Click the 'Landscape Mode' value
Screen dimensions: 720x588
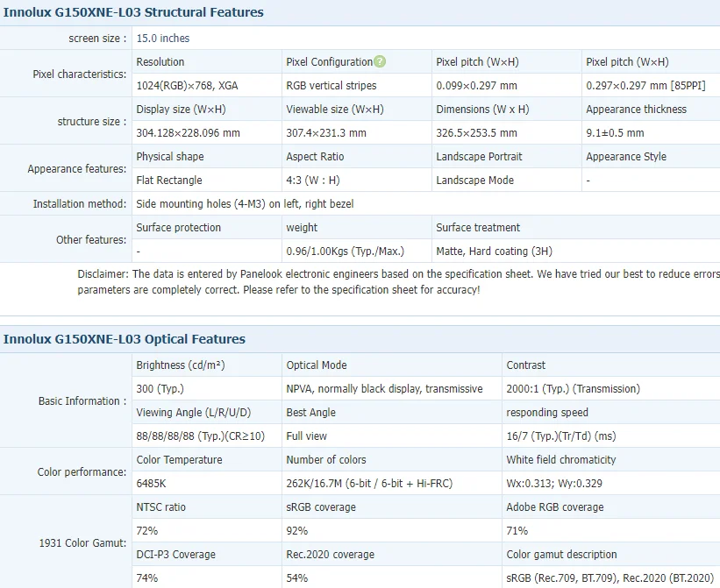coord(474,181)
